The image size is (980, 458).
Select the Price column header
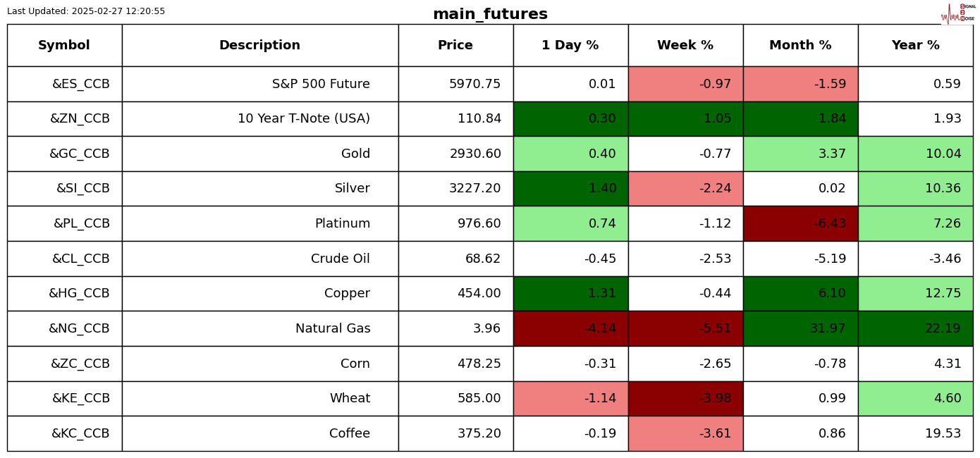[455, 46]
